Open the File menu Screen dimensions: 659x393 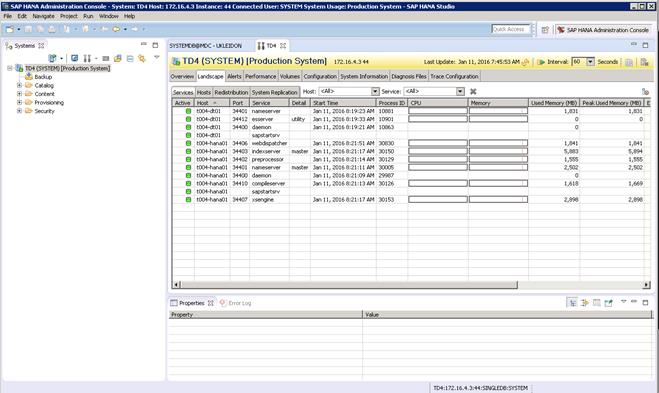8,16
